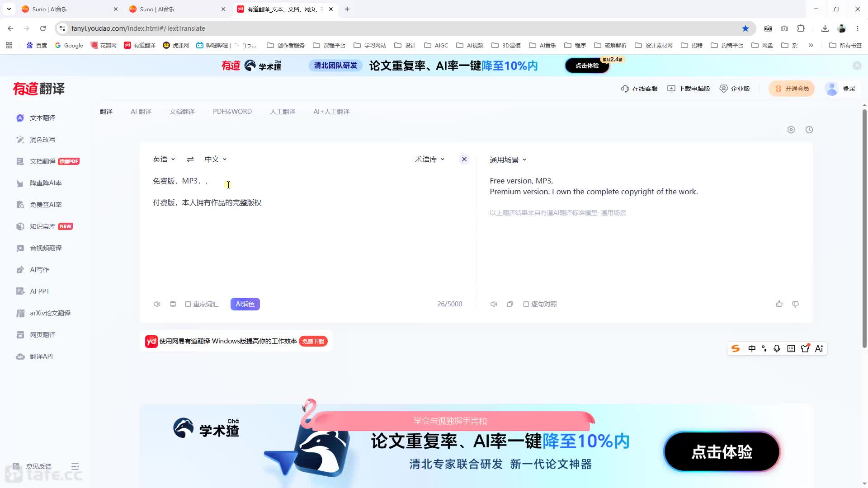Screen dimensions: 868x488
Task: Expand the 术语库 dropdown
Action: pos(430,159)
